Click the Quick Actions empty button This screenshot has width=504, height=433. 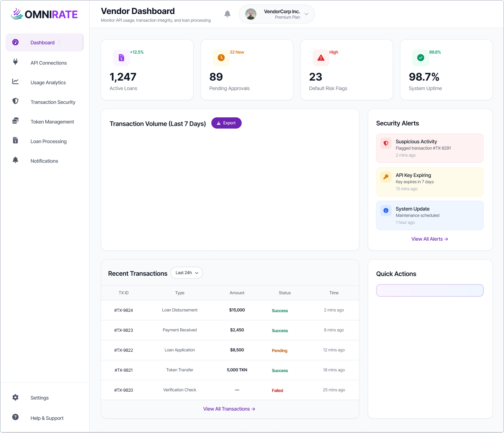pos(430,290)
